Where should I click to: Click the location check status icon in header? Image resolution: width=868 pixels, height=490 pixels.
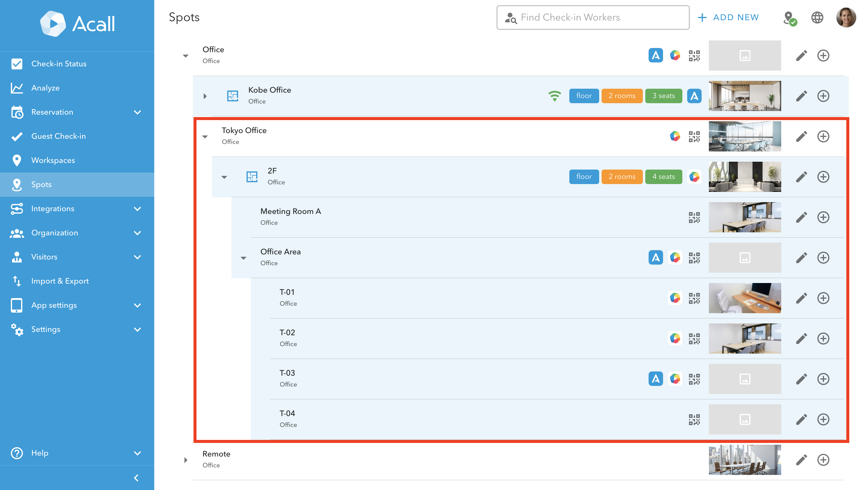(x=790, y=18)
